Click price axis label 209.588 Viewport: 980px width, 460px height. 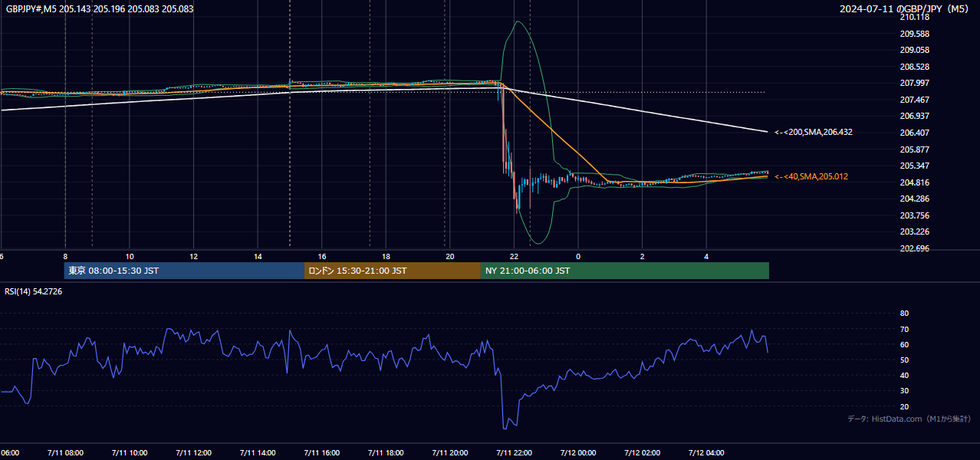(x=915, y=34)
